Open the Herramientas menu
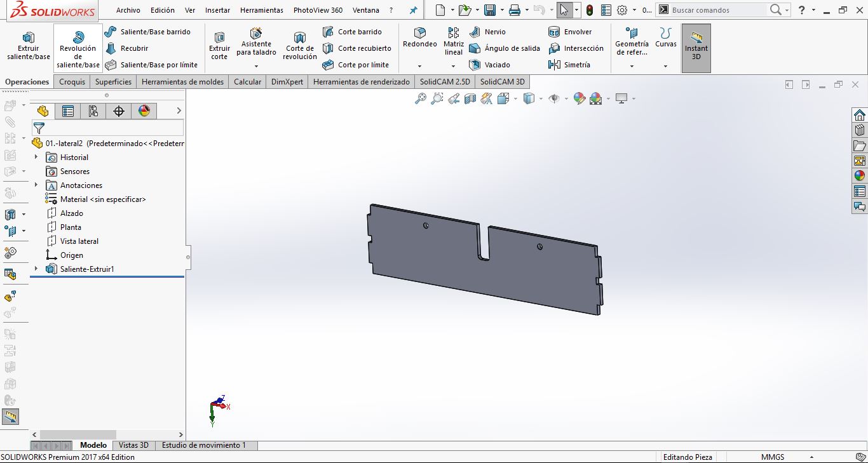868x463 pixels. pyautogui.click(x=262, y=10)
